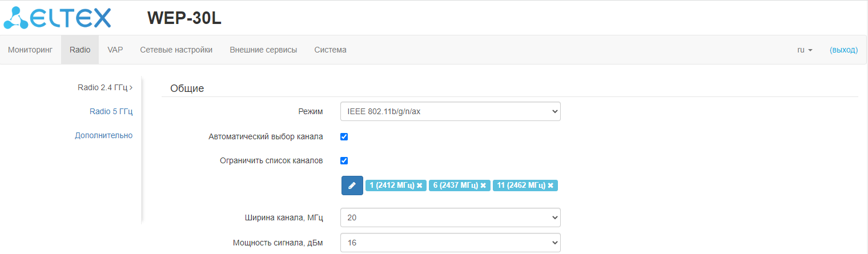Remove channel 11 (2462 МГц) tag
This screenshot has width=868, height=254.
550,186
